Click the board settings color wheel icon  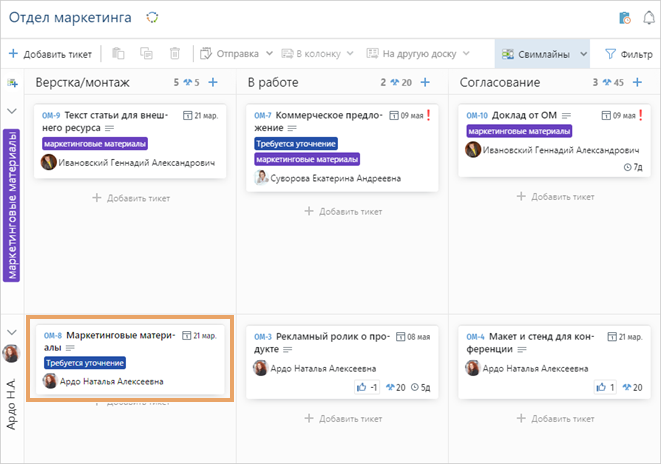152,17
